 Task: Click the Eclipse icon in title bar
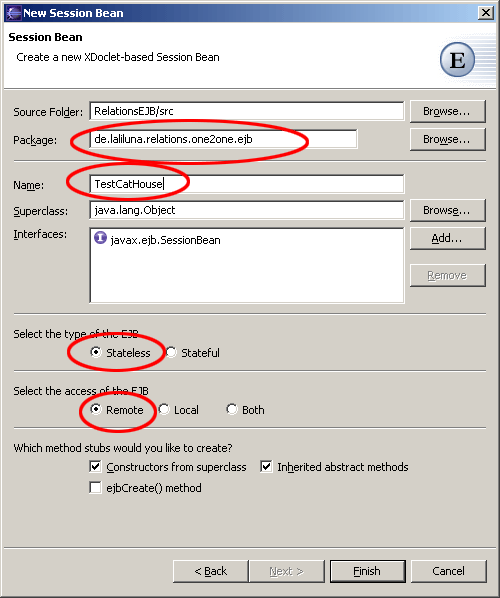[x=14, y=13]
